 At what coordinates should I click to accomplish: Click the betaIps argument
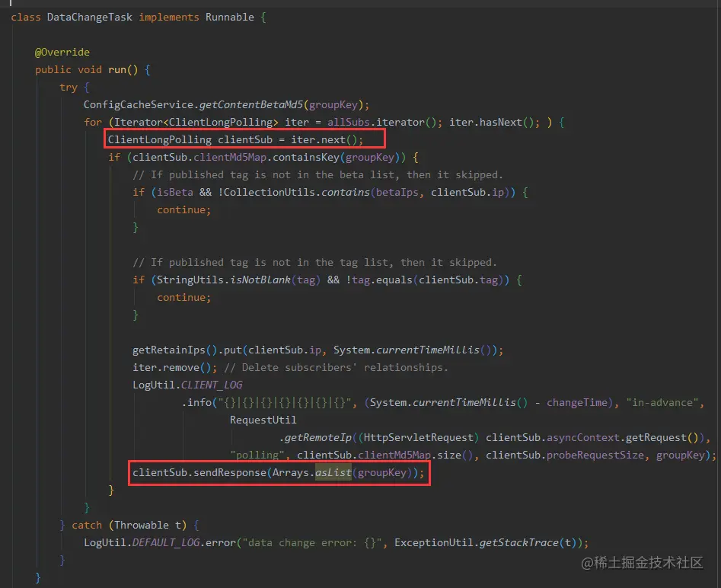397,192
